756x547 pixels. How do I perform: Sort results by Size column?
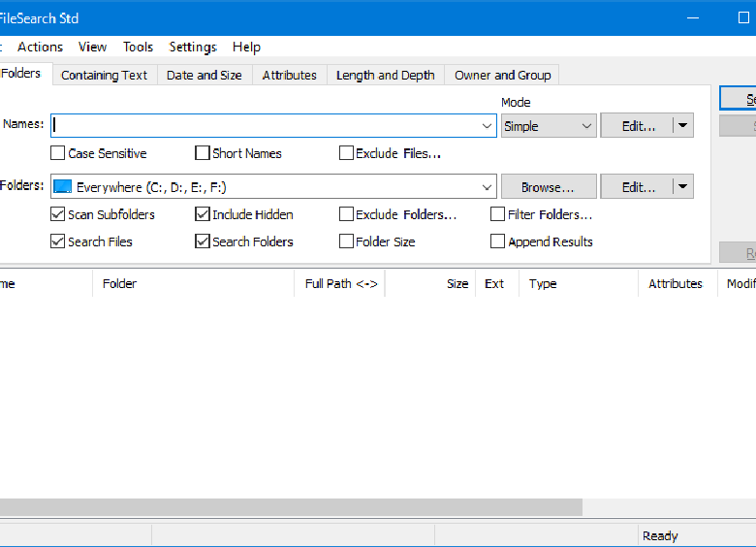pos(430,283)
